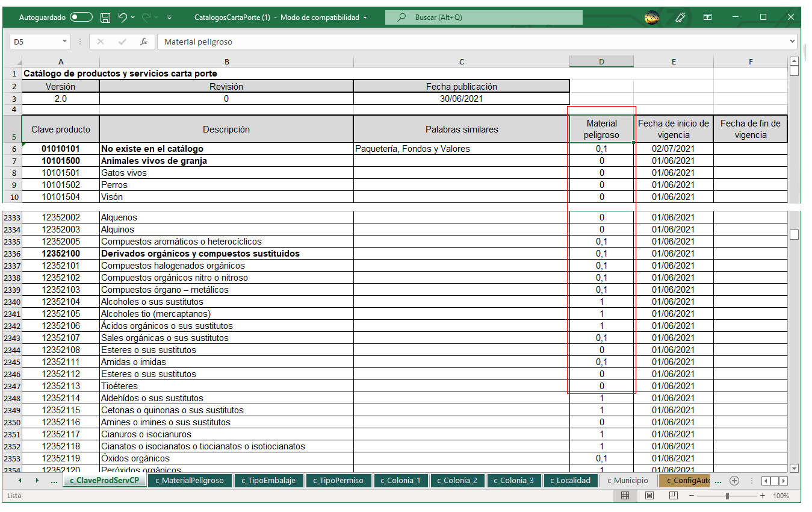
Task: Open the Name Box dropdown arrow
Action: point(65,42)
